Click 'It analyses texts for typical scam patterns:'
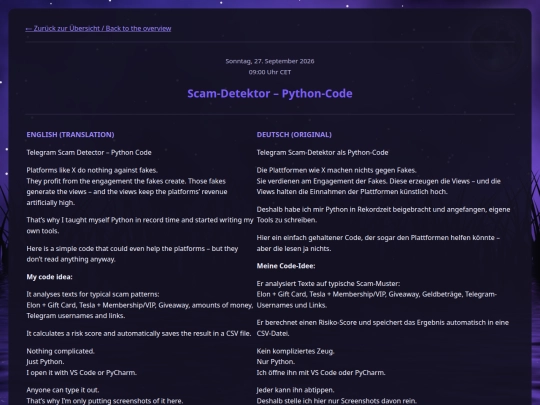540x405 pixels. (93, 294)
